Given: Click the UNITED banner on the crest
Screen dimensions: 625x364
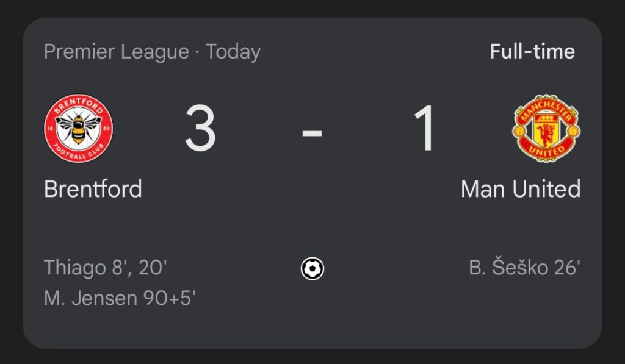Looking at the screenshot, I should pyautogui.click(x=546, y=151).
